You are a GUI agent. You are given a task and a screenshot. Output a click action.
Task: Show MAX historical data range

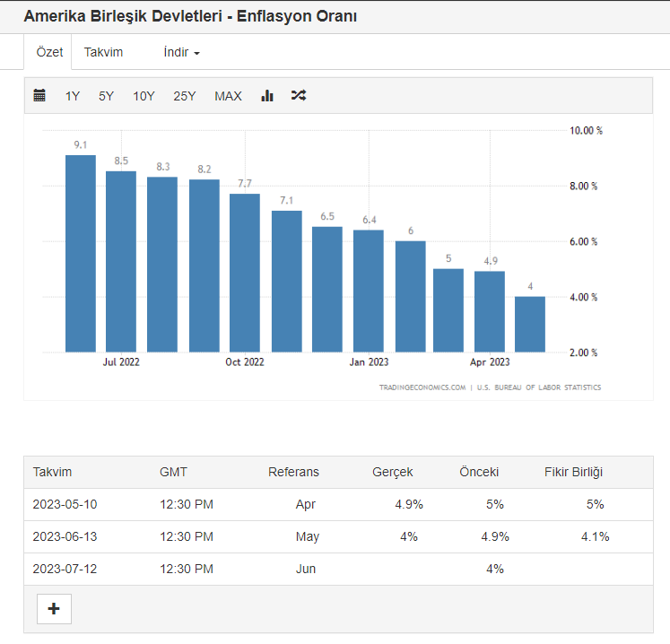coord(228,96)
